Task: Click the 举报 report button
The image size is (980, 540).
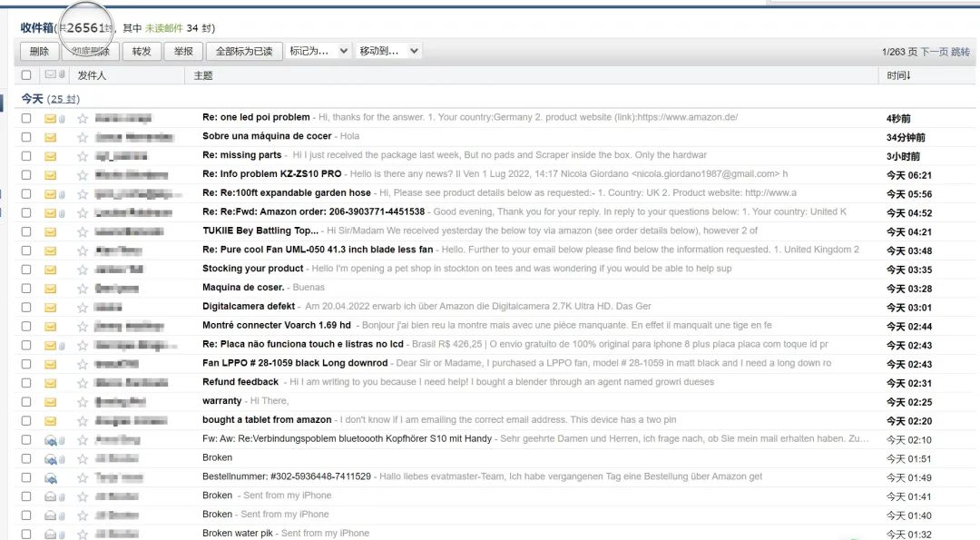Action: pos(183,51)
